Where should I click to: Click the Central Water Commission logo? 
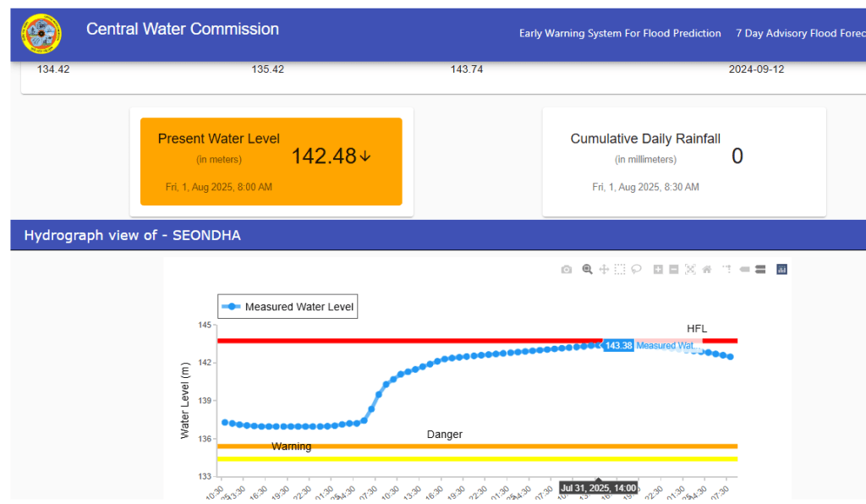coord(41,34)
